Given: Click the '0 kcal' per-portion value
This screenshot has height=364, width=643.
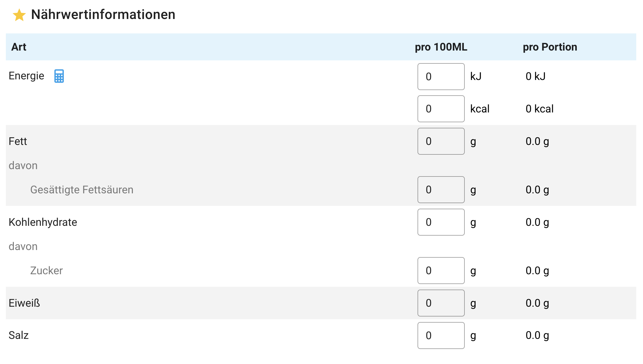Looking at the screenshot, I should (x=539, y=109).
